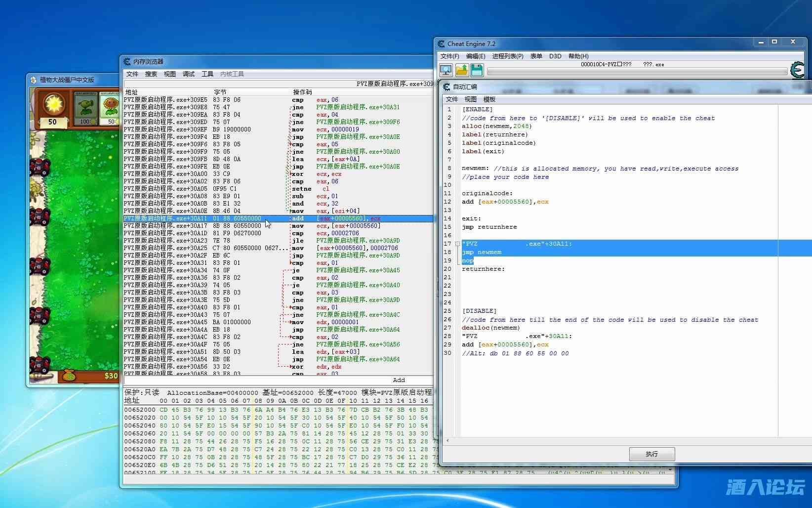
Task: Open the D3D menu
Action: tap(555, 56)
